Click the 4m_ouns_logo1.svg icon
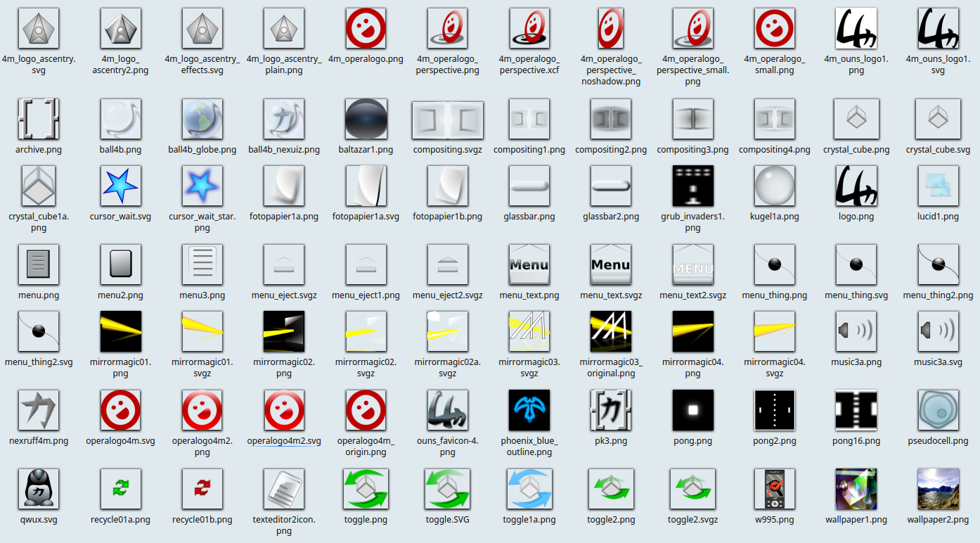This screenshot has height=543, width=980. click(x=938, y=28)
